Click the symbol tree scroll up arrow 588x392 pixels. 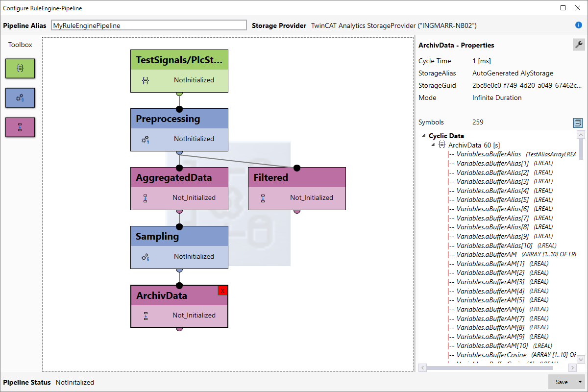point(581,135)
